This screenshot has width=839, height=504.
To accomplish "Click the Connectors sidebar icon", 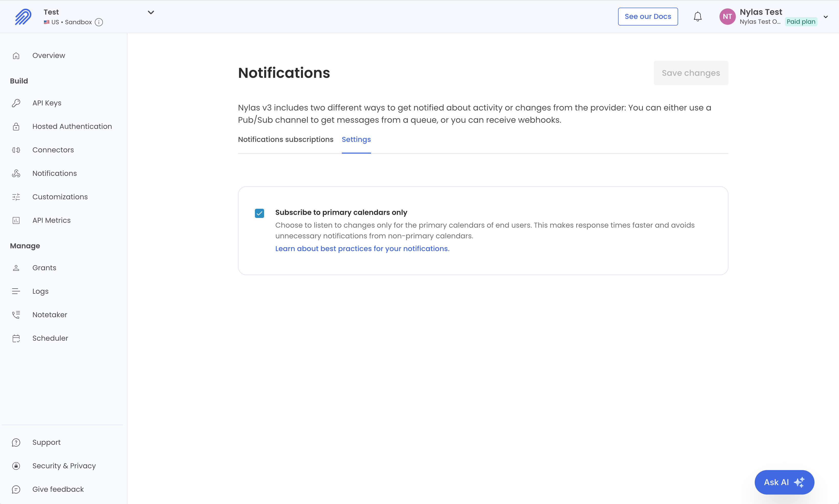I will [16, 150].
